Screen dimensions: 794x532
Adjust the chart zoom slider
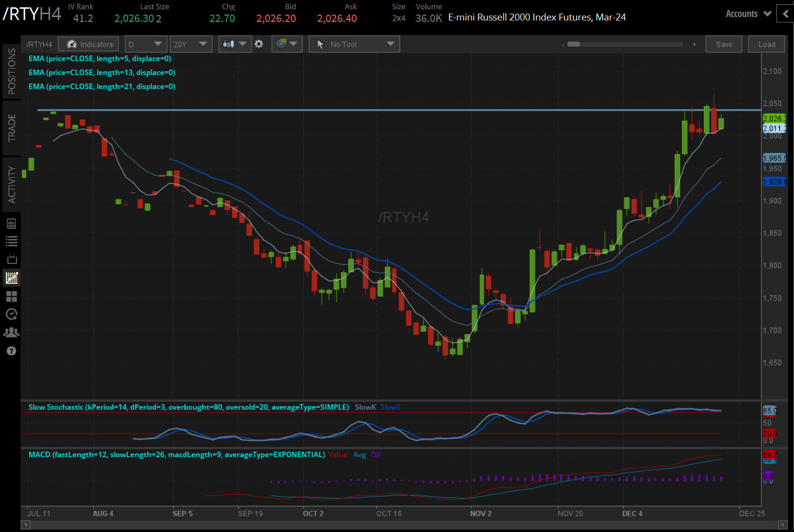point(625,44)
